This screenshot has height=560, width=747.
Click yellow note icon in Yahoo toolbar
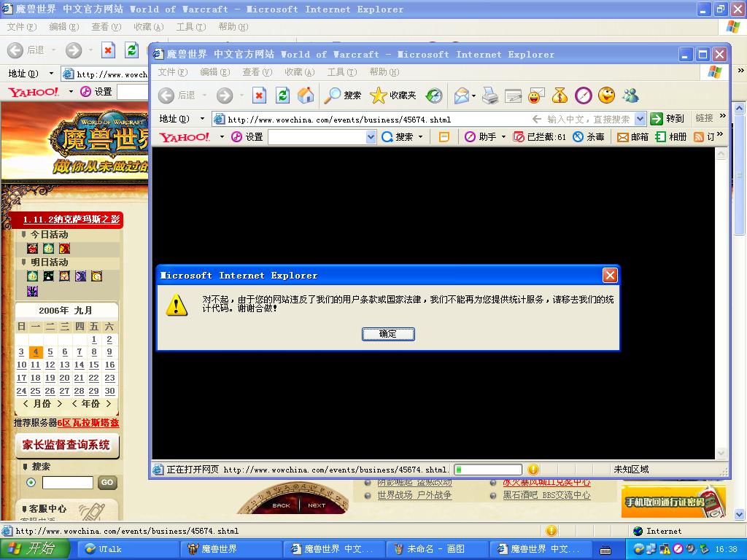[x=444, y=137]
